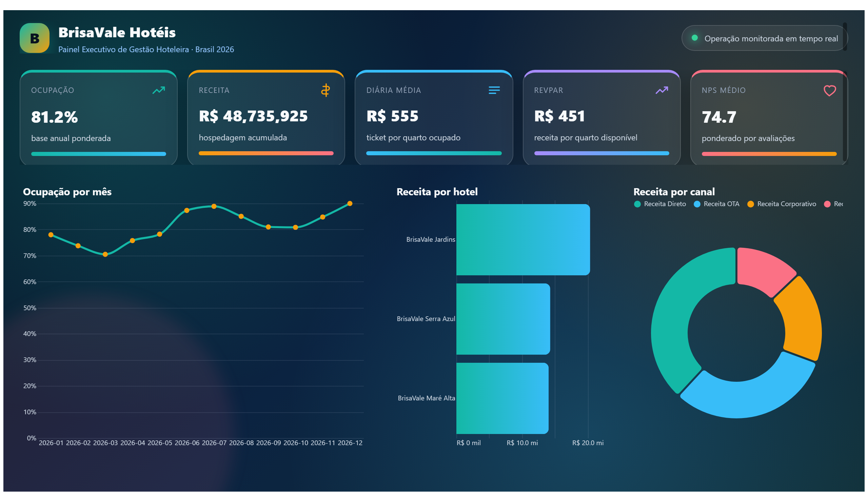
Task: Click the "BrisaVale Maré Alta" axis label
Action: pyautogui.click(x=426, y=398)
